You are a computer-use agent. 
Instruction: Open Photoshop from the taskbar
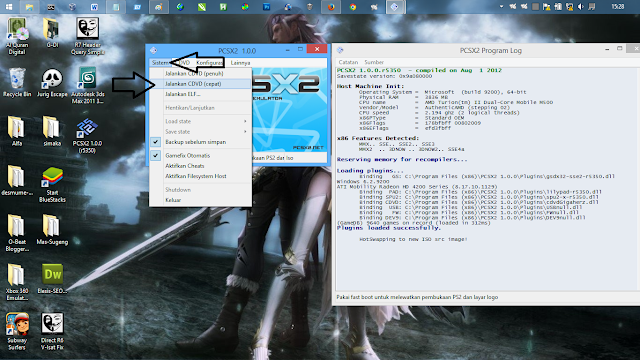[x=266, y=7]
